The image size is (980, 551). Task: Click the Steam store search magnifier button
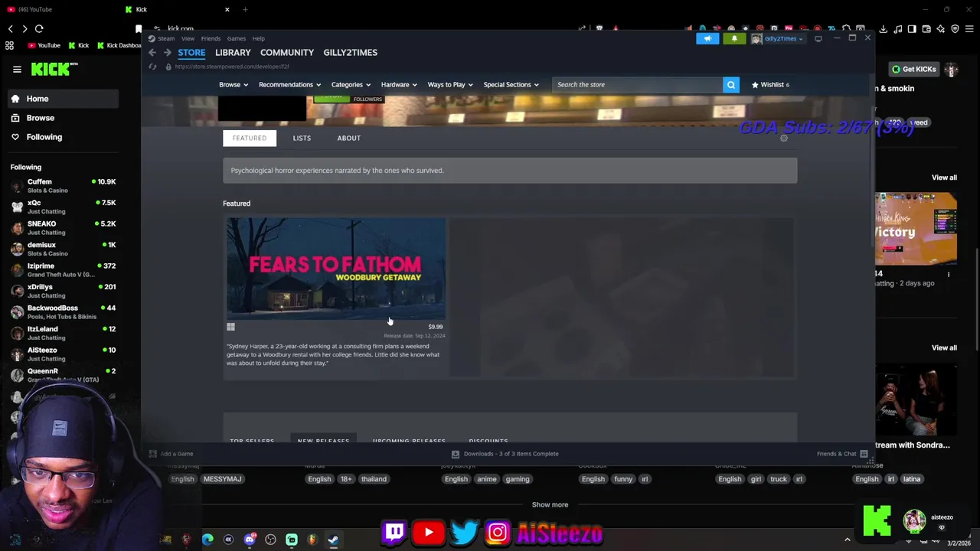point(731,84)
